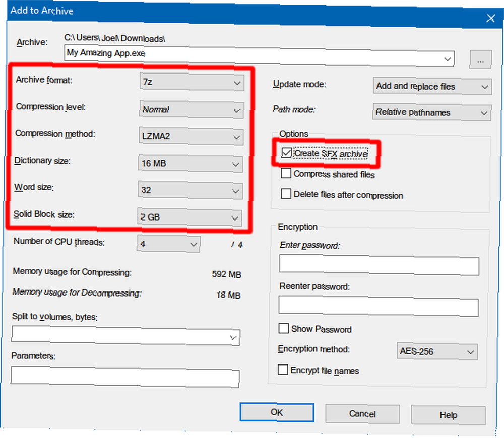Image resolution: width=504 pixels, height=438 pixels.
Task: Enable the Encrypt file names checkbox
Action: pyautogui.click(x=283, y=370)
